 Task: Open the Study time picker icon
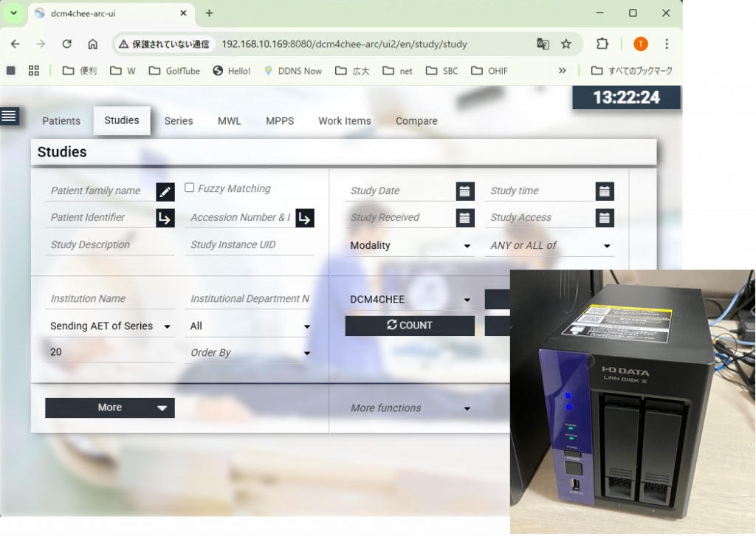[605, 192]
